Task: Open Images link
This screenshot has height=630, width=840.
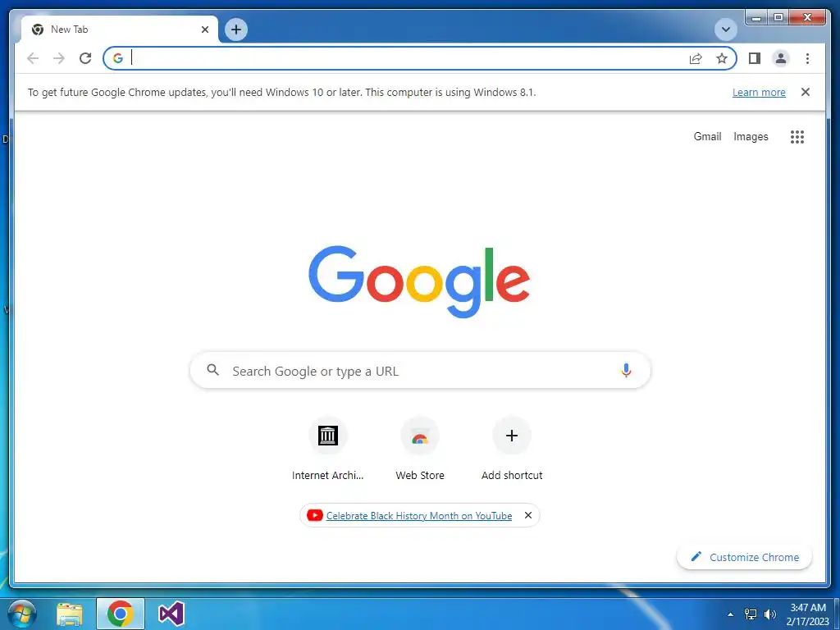Action: point(751,137)
